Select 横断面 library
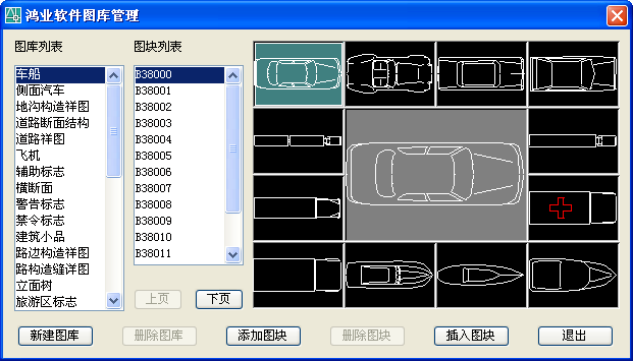 point(60,188)
